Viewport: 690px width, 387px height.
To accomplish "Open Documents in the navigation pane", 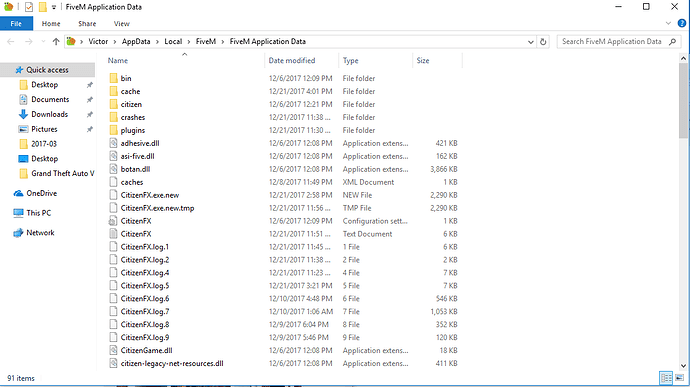I will [x=50, y=100].
